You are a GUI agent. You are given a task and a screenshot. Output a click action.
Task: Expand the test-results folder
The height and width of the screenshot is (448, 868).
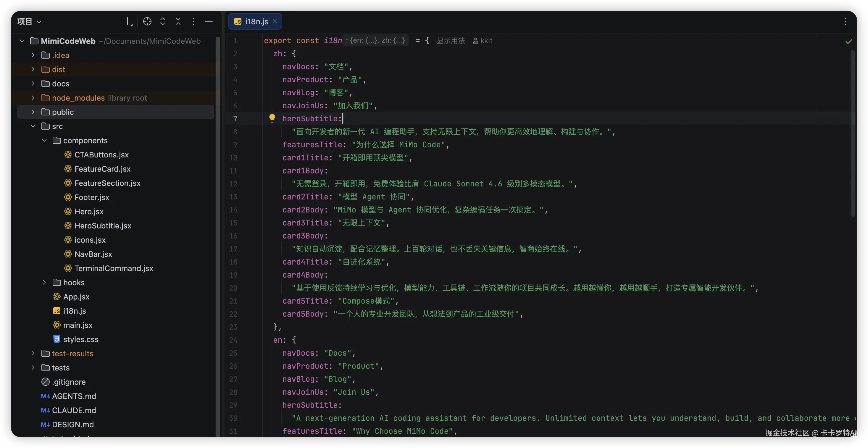[33, 353]
